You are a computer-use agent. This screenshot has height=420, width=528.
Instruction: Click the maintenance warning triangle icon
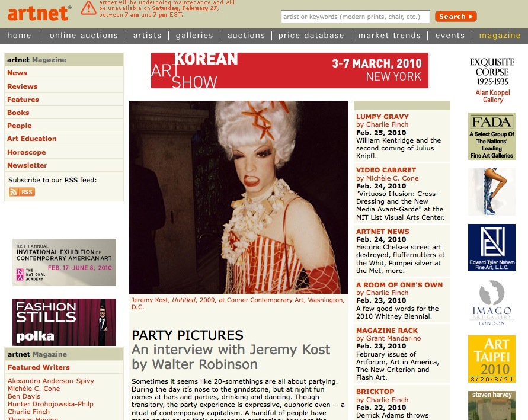point(88,8)
